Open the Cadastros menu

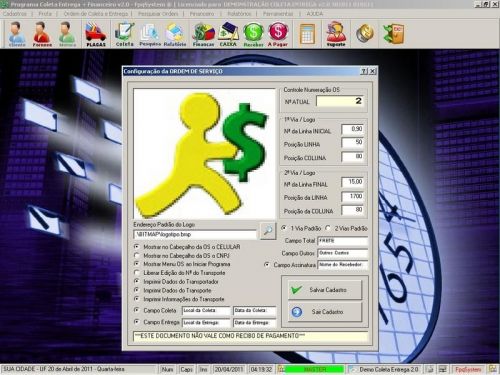point(15,14)
